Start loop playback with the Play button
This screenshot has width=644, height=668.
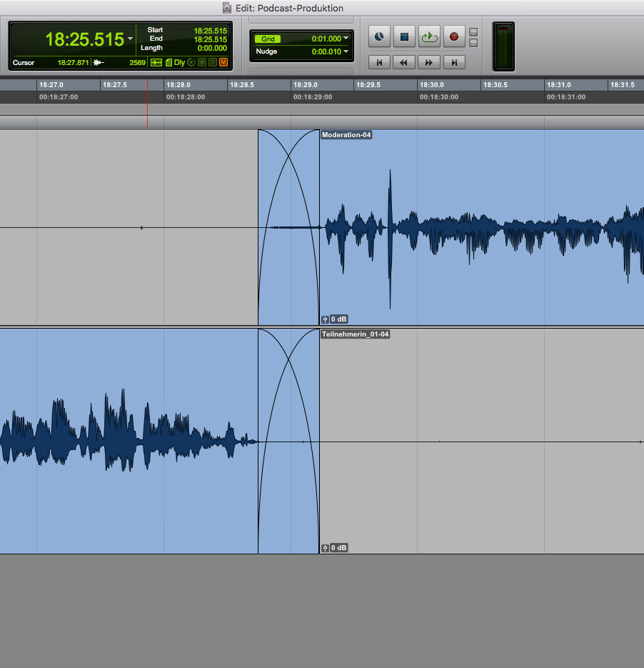[428, 36]
